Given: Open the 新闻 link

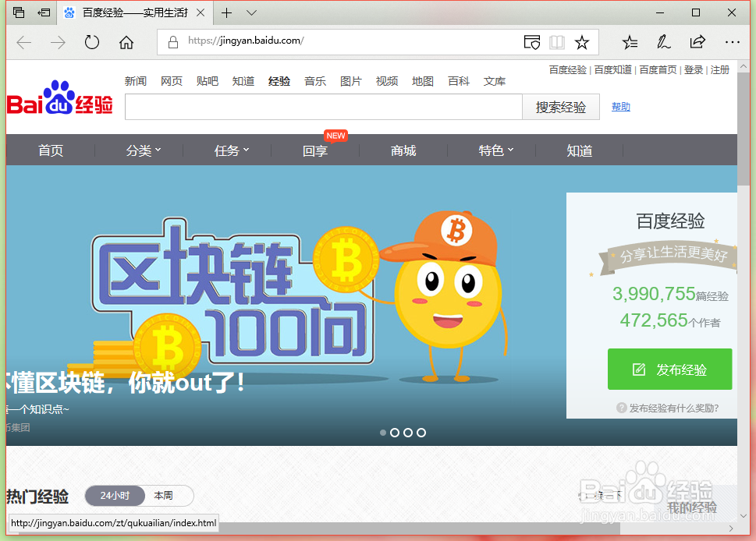Looking at the screenshot, I should click(x=136, y=81).
